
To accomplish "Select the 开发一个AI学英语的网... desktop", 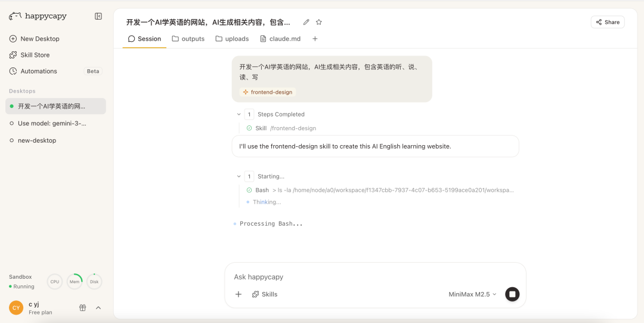I will 56,106.
